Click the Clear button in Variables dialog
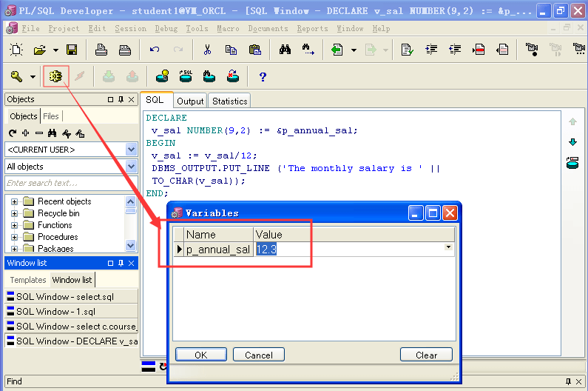Image resolution: width=588 pixels, height=391 pixels. pos(426,355)
